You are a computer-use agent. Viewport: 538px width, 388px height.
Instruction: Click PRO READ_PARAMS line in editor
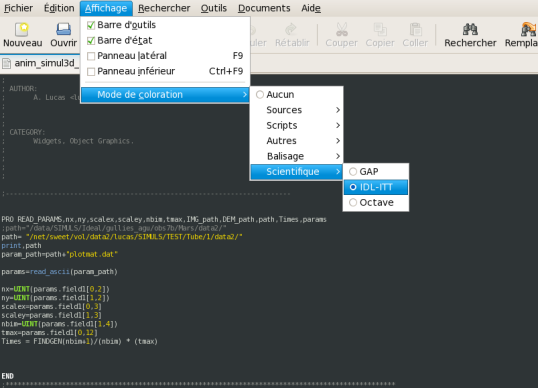[x=164, y=220]
